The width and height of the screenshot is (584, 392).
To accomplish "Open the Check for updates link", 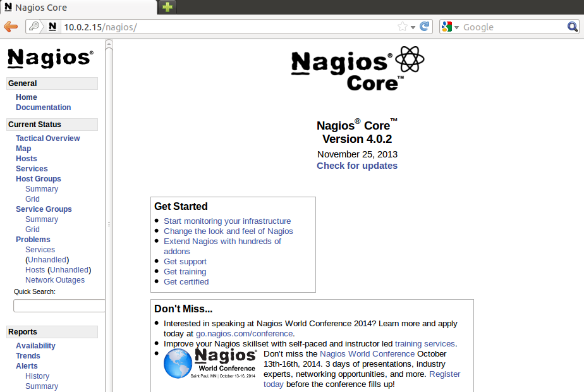I will tap(357, 166).
